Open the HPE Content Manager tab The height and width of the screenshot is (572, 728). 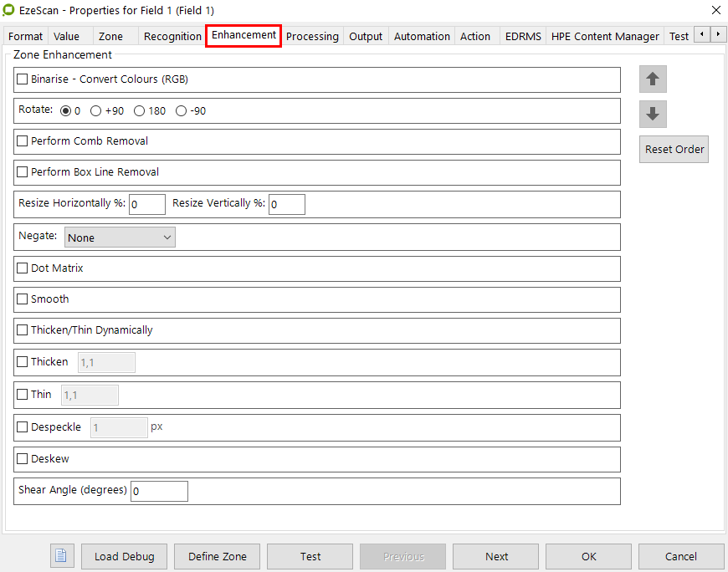(x=605, y=36)
